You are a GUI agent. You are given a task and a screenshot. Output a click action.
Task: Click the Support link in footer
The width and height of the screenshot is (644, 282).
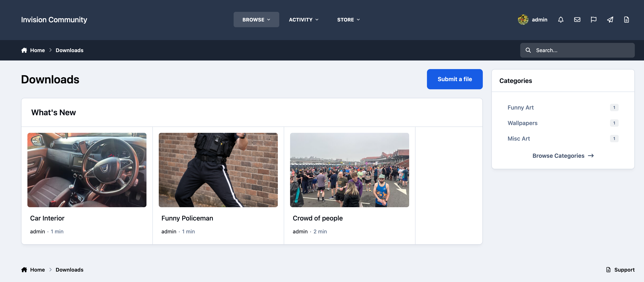click(620, 270)
